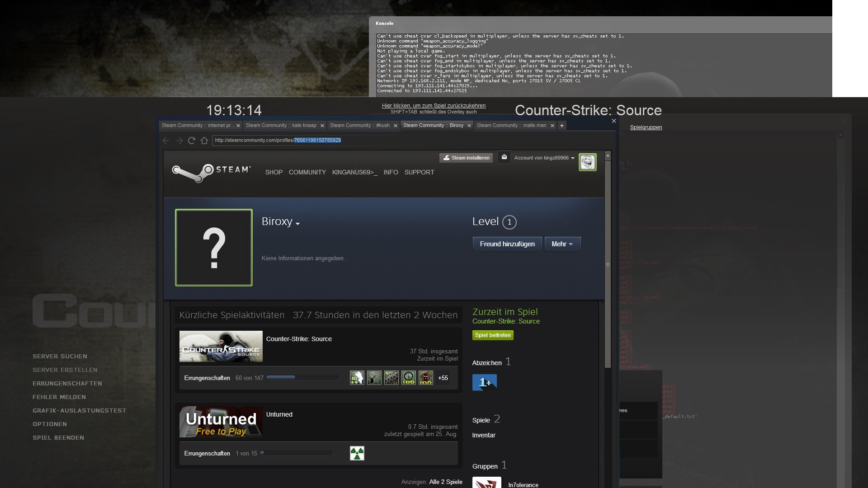Close the 'kale knaap' tab
The height and width of the screenshot is (488, 868).
[322, 126]
